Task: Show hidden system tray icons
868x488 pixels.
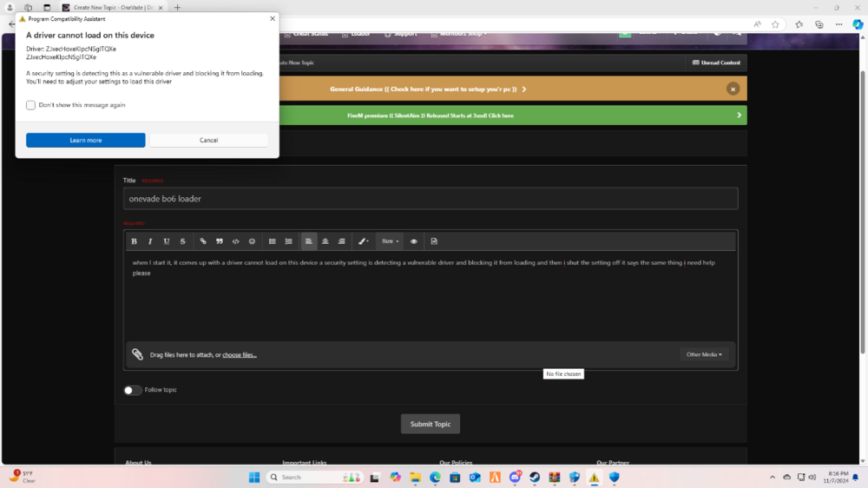Action: [x=773, y=478]
